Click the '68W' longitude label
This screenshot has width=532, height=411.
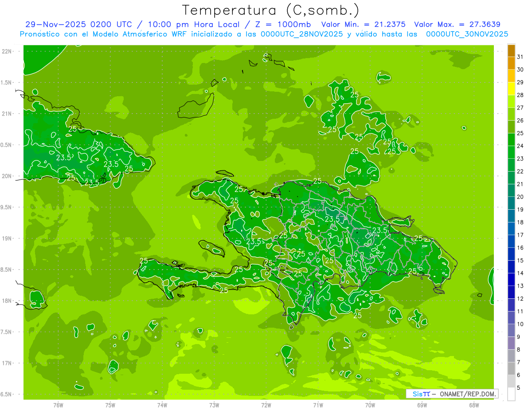coord(474,405)
